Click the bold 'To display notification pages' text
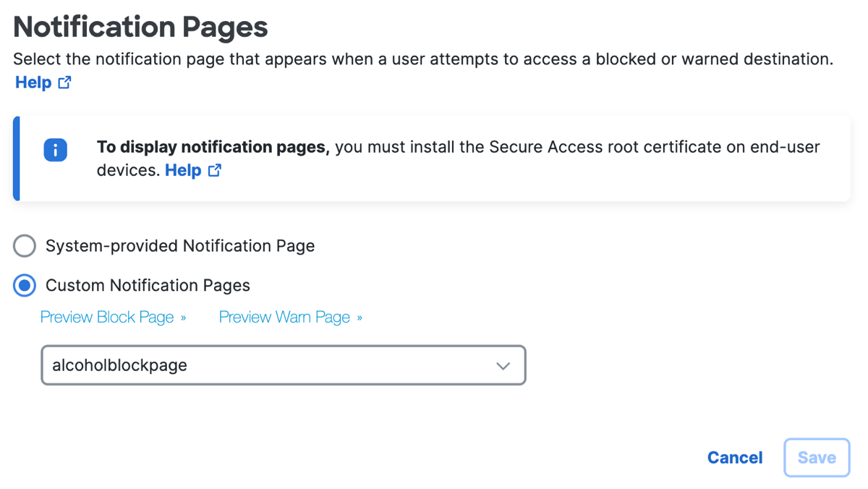This screenshot has height=489, width=868. (213, 148)
